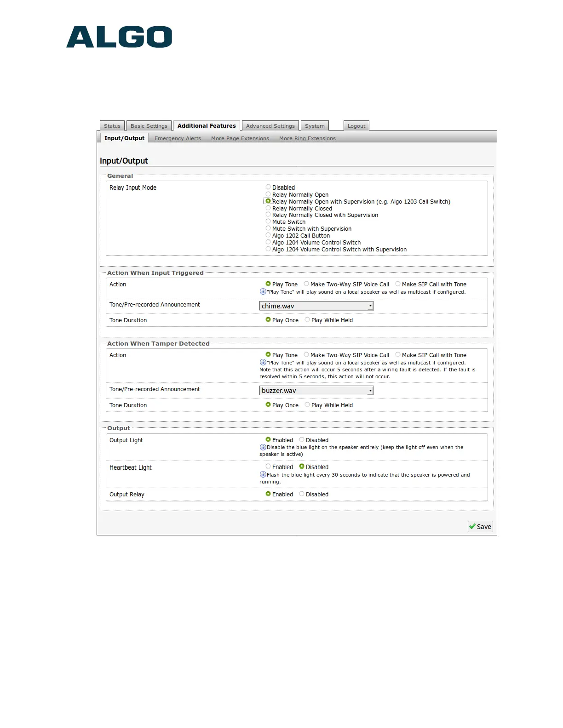
Task: Switch to Emergency Alerts sub-tab
Action: (178, 138)
